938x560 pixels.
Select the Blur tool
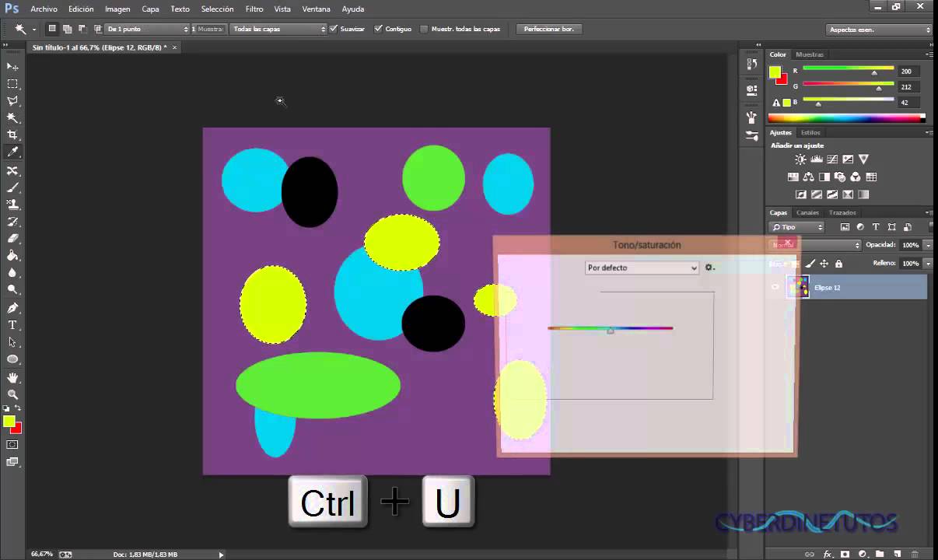[12, 273]
